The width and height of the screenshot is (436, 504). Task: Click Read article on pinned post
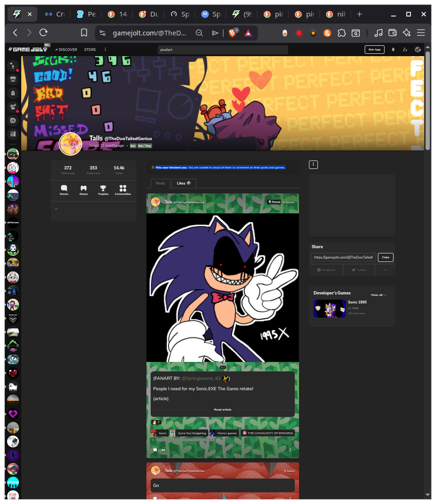(222, 410)
